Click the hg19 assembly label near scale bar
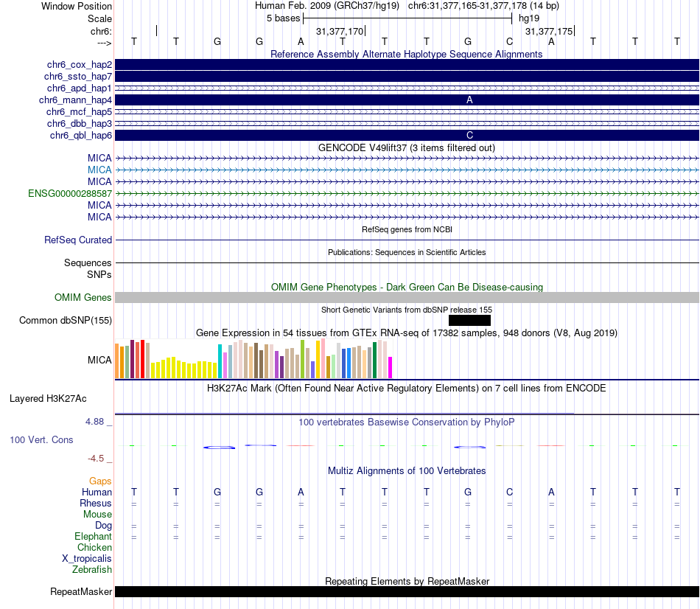 coord(529,18)
